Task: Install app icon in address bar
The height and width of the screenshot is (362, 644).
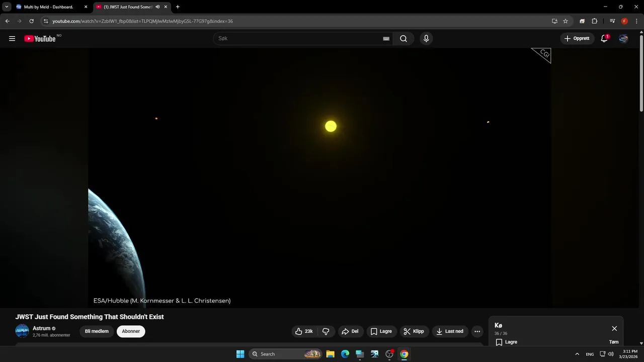Action: pyautogui.click(x=554, y=21)
